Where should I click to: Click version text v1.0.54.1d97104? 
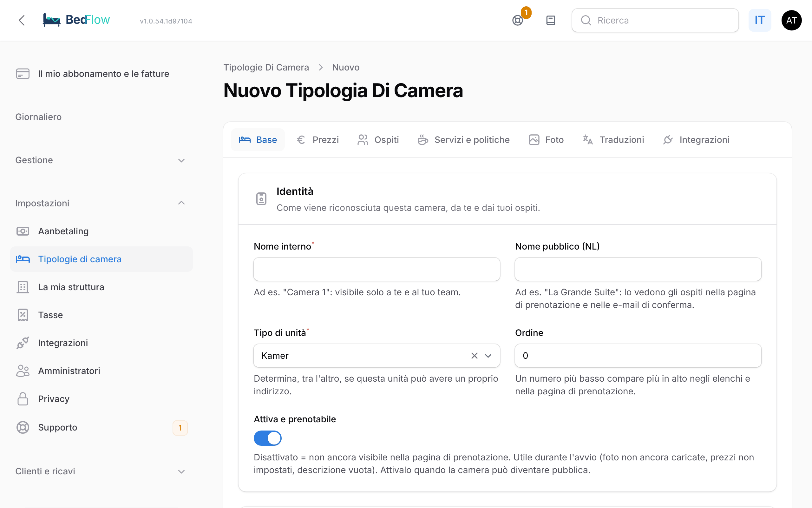click(166, 21)
